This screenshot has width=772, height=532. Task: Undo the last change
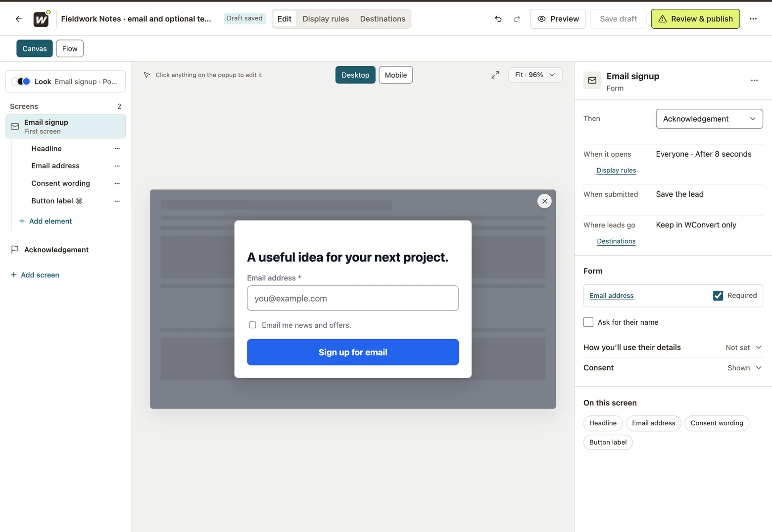click(498, 19)
